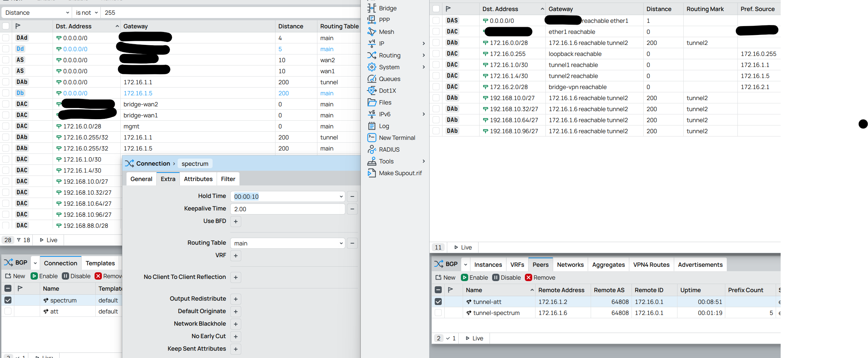Toggle the select-all checkbox in Peers header
The height and width of the screenshot is (358, 868).
(438, 290)
